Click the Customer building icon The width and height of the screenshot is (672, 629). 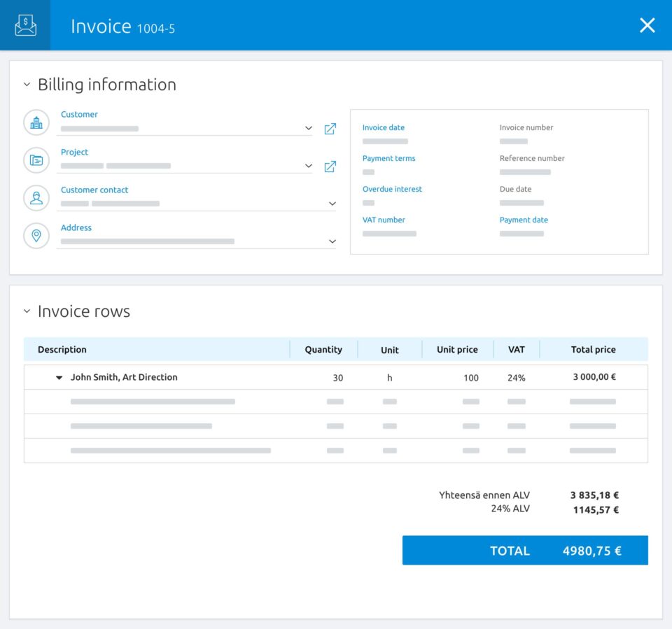pyautogui.click(x=36, y=122)
